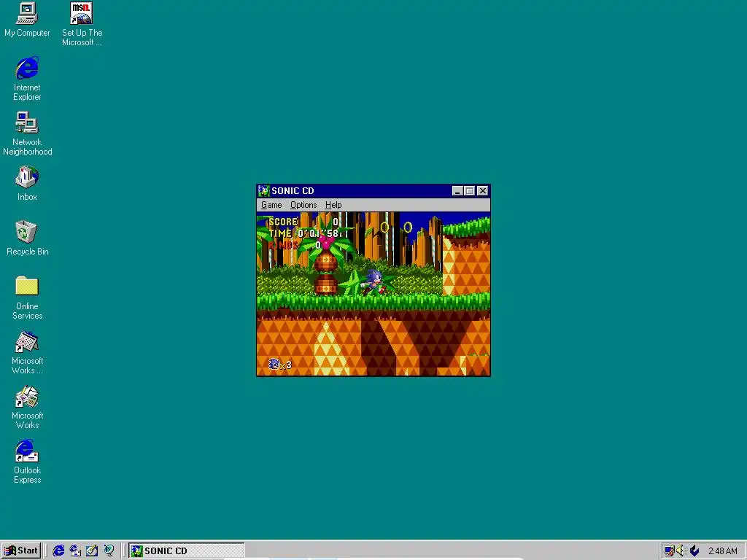The width and height of the screenshot is (747, 560).
Task: Maximize the Sonic CD window
Action: [469, 191]
